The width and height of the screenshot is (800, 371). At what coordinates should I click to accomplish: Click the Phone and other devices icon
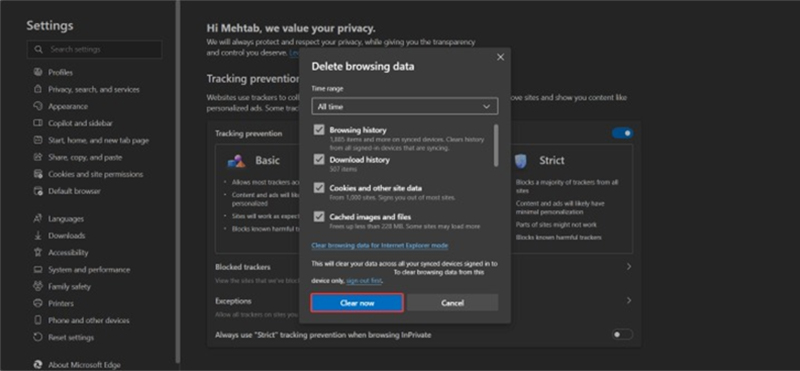(38, 320)
